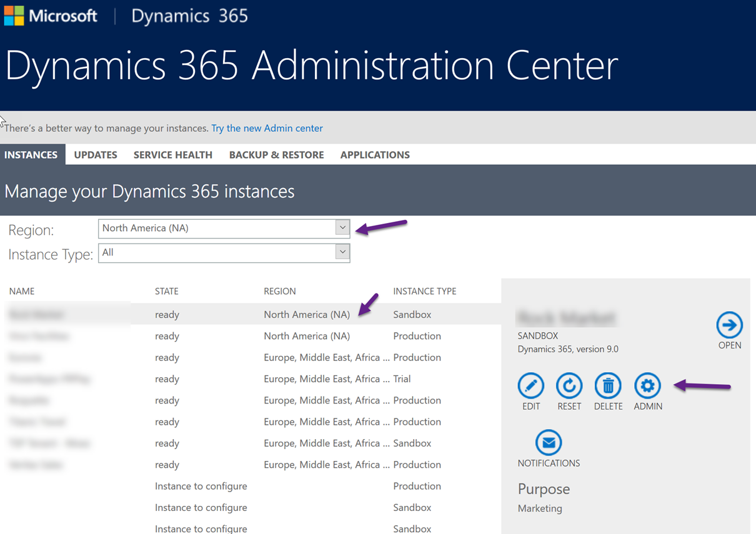Open Admin settings via the gear icon

tap(647, 385)
